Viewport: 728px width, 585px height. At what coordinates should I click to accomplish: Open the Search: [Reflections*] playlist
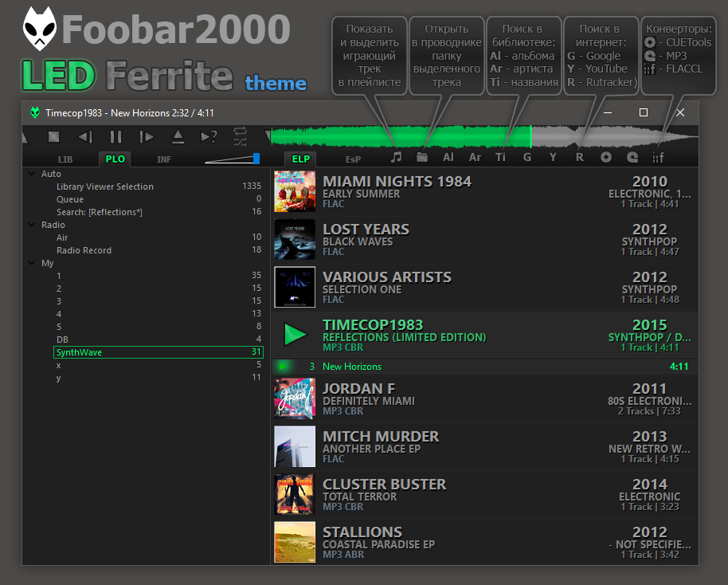click(159, 212)
